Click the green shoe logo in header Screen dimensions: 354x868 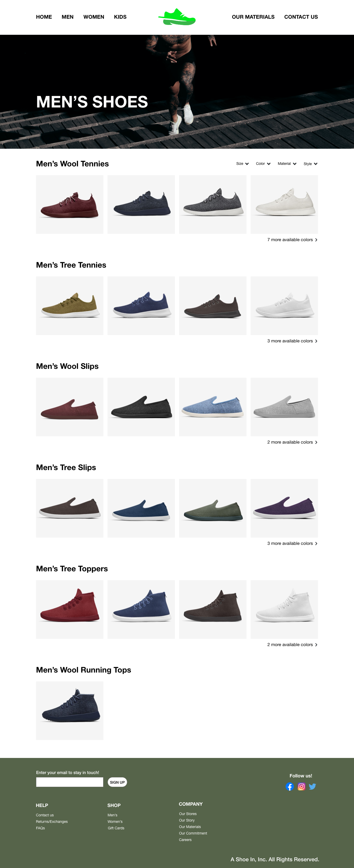[x=177, y=17]
